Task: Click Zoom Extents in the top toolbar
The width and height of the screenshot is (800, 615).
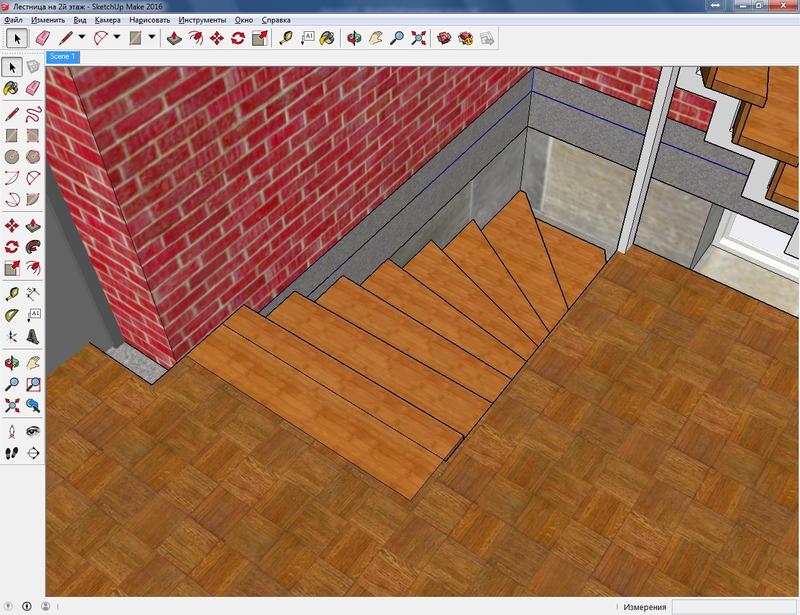Action: [x=418, y=38]
